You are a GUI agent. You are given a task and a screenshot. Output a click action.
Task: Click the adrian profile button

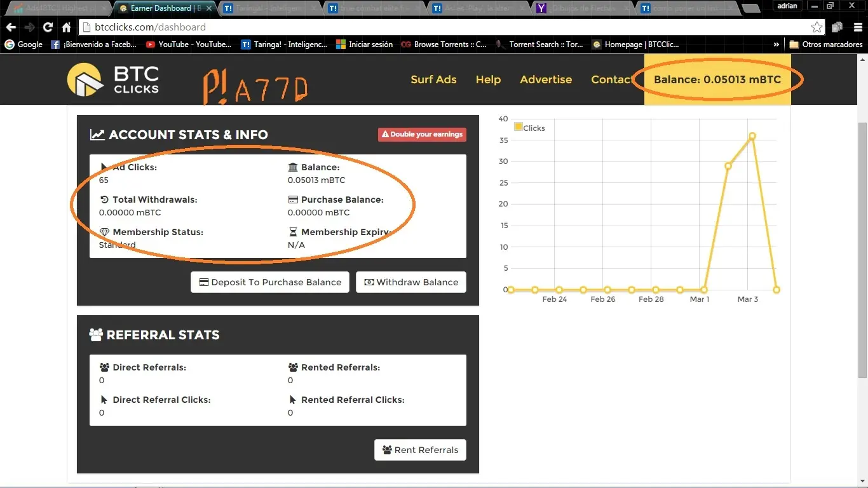[x=787, y=6]
